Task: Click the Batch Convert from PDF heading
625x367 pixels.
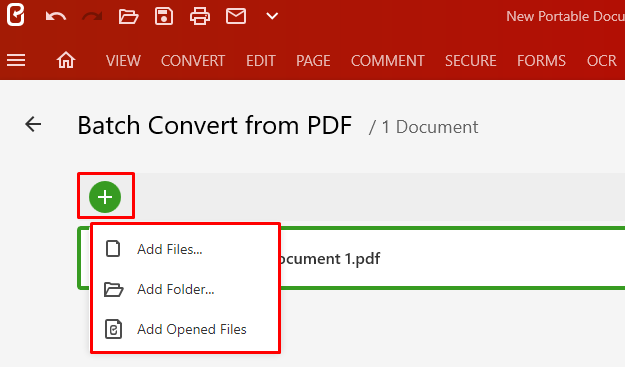Action: [x=214, y=126]
